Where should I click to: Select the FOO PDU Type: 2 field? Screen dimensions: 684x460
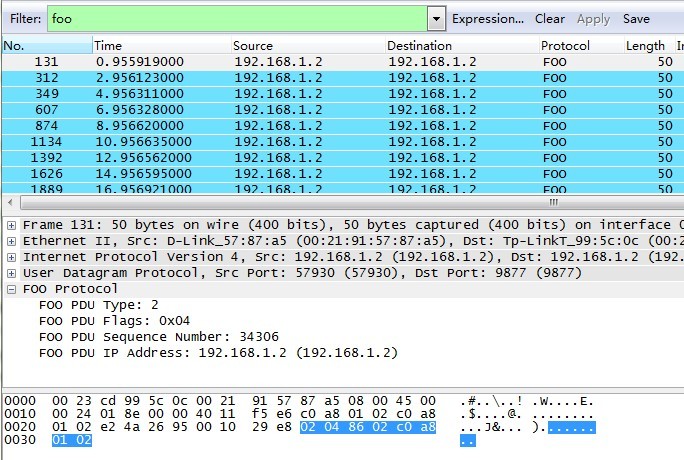tap(99, 305)
